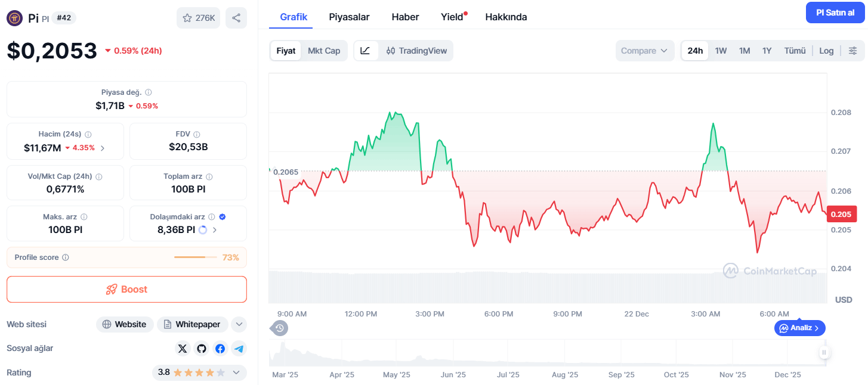Click info icon beside Hacim (24s)
868x385 pixels.
[88, 135]
